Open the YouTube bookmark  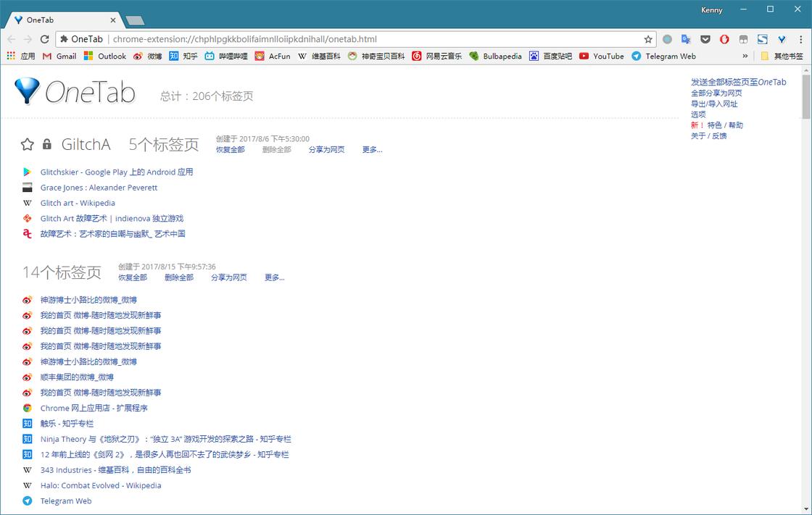[x=601, y=56]
